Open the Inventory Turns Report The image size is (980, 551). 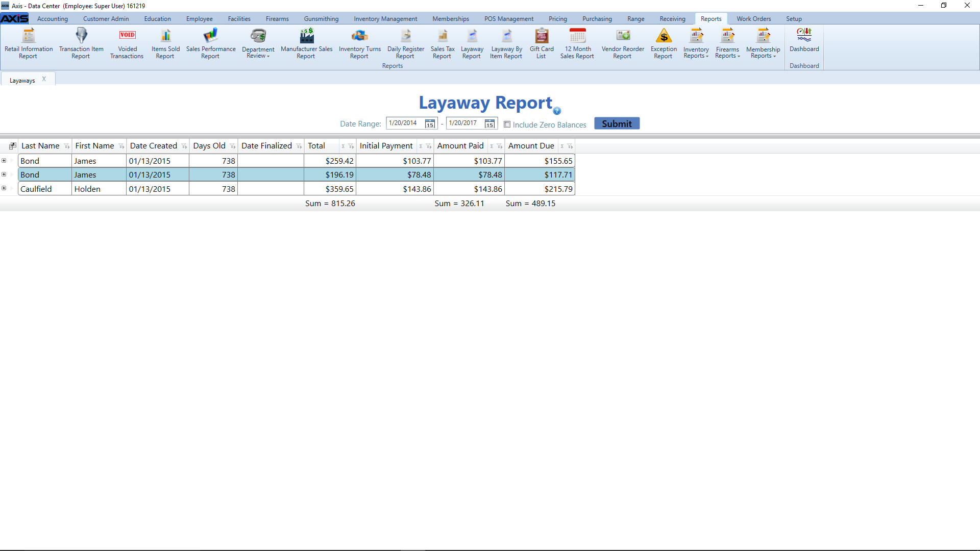(x=359, y=44)
